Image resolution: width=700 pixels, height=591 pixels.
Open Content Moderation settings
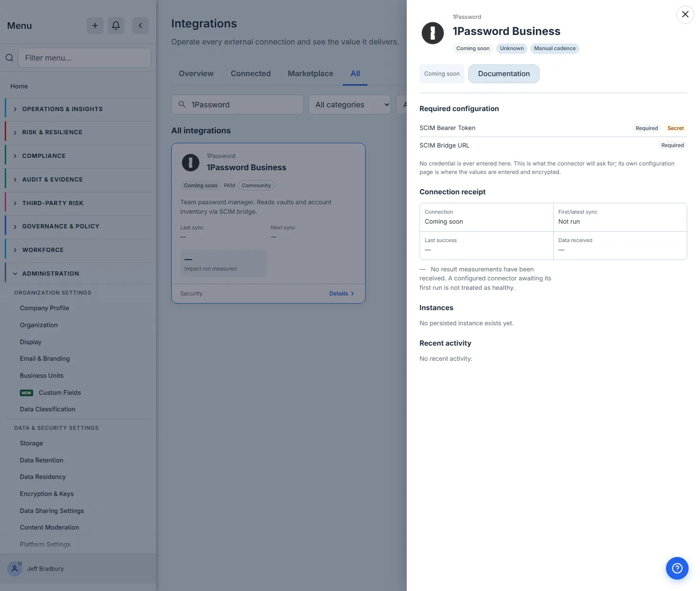click(50, 528)
